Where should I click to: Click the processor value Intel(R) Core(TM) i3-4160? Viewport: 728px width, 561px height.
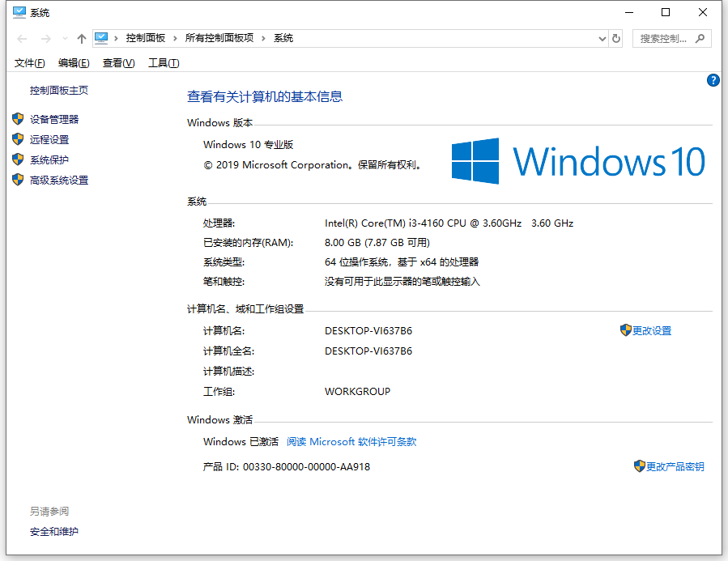point(449,223)
